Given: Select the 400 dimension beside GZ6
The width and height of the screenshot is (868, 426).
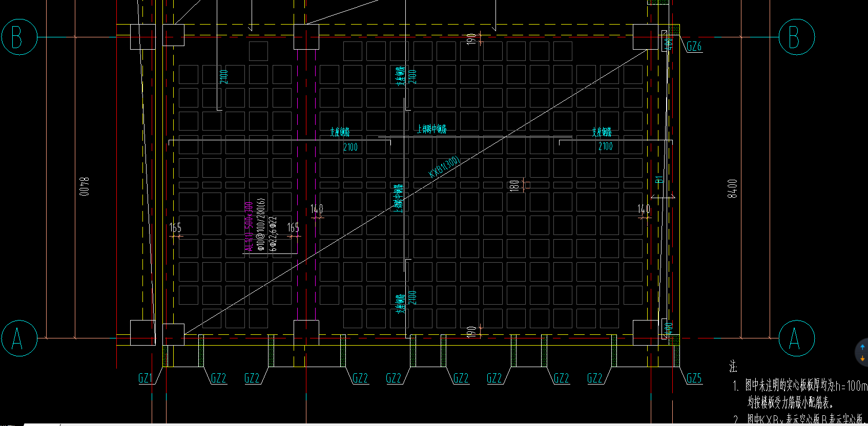Looking at the screenshot, I should click(668, 44).
